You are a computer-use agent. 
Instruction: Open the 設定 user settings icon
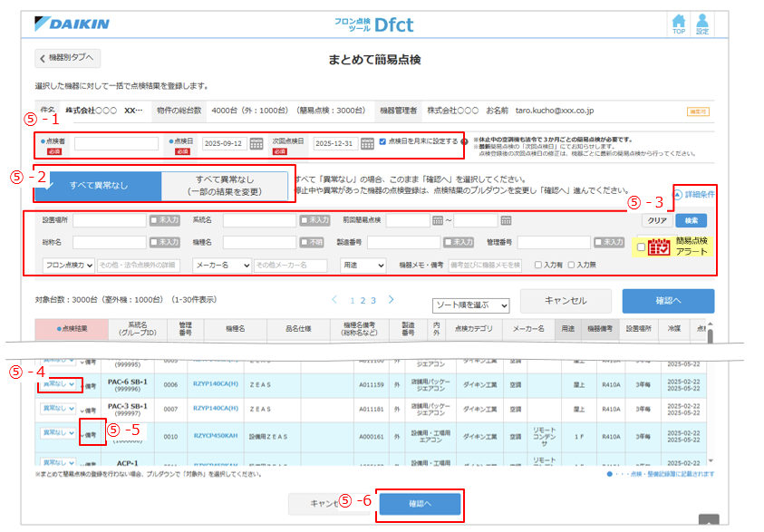click(x=702, y=24)
